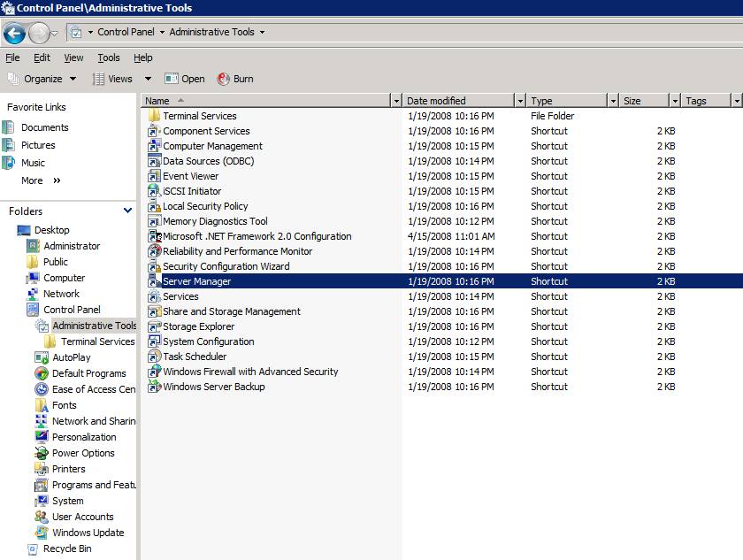Click the Security Configuration Wizard icon
743x560 pixels.
coord(154,266)
